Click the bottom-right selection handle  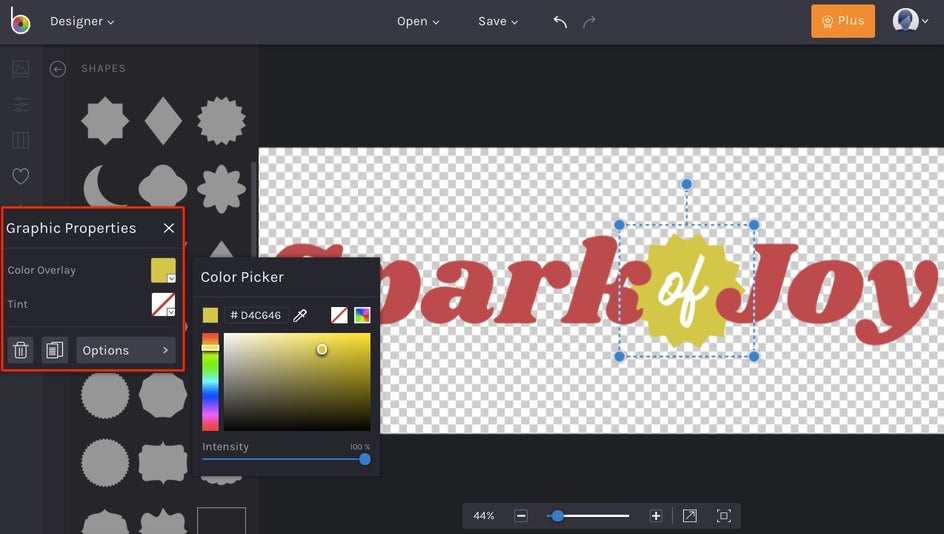tap(754, 356)
